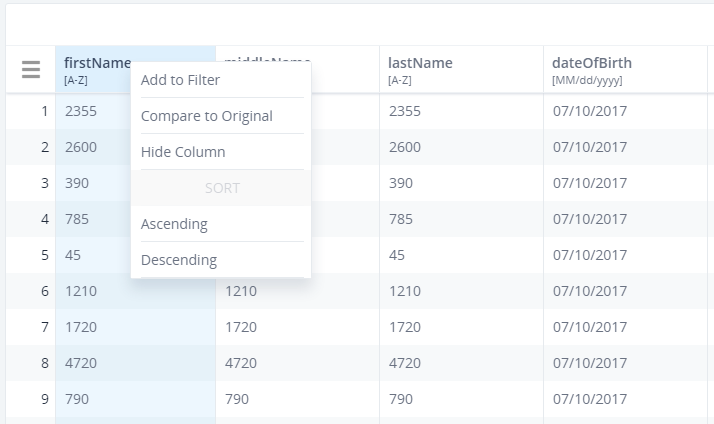
Task: Click lastName cell showing 45
Action: coord(396,255)
